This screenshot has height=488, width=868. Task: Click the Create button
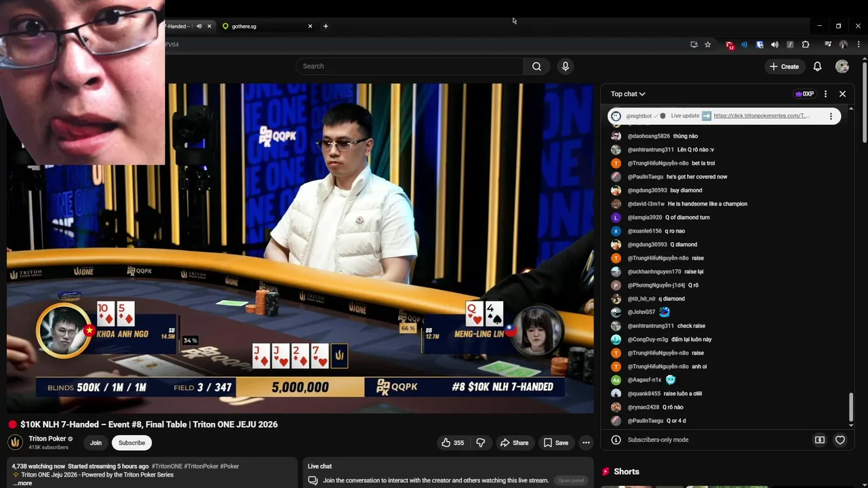tap(784, 66)
